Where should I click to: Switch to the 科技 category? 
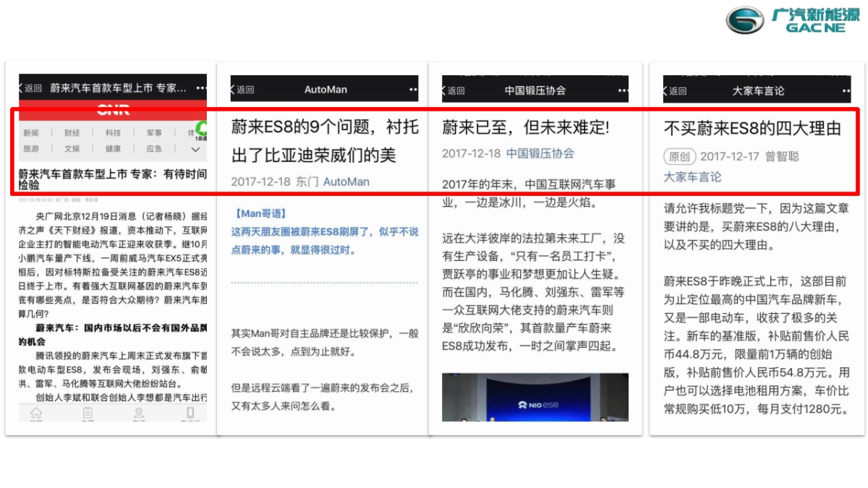click(x=114, y=132)
